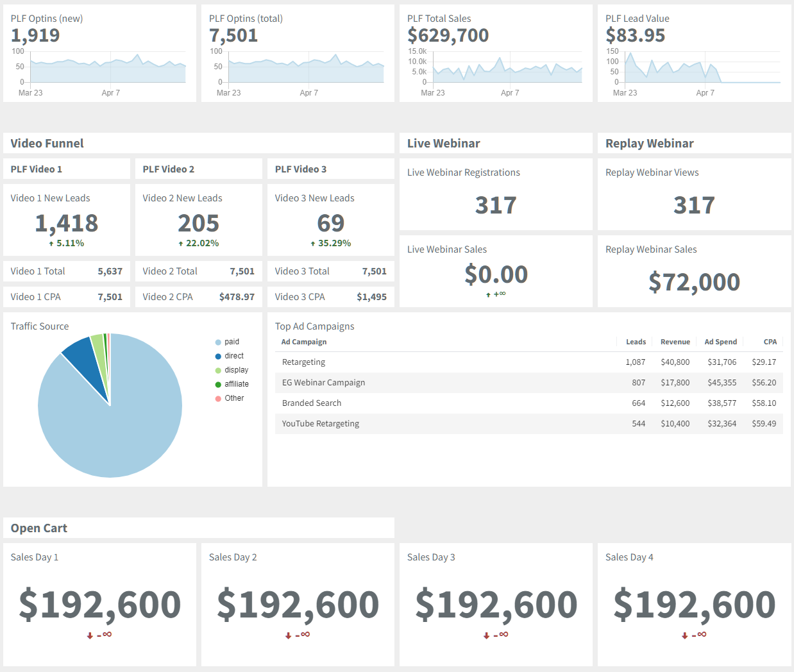Toggle the 'display' item in the Traffic Source legend

point(232,370)
